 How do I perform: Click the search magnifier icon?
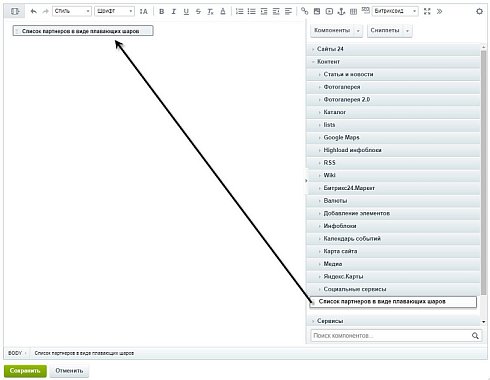475,336
